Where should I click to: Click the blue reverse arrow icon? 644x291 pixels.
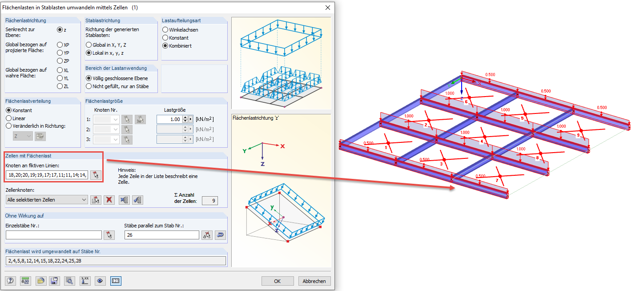[220, 235]
